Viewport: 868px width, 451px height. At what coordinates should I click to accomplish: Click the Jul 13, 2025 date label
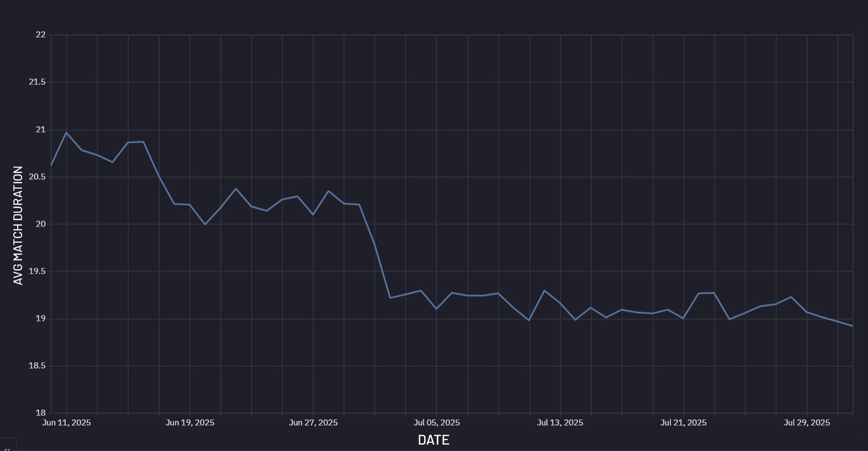point(560,423)
